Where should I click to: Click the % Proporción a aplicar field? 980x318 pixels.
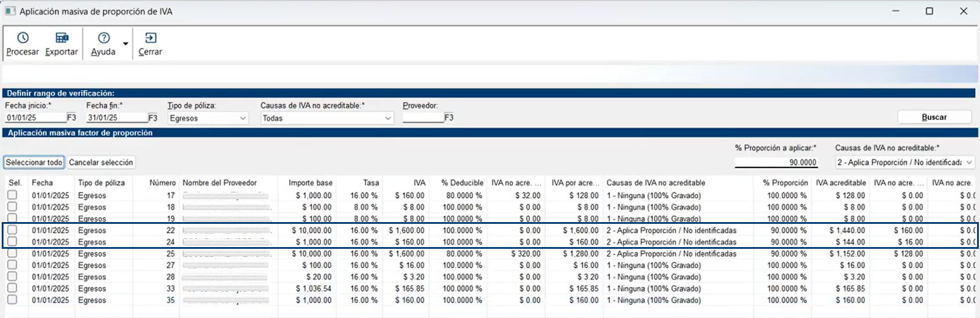point(776,163)
